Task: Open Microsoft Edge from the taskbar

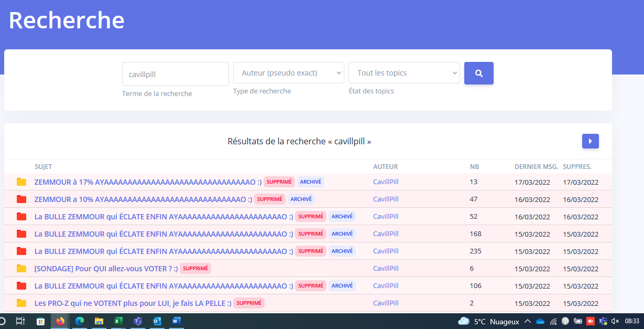Action: [x=80, y=321]
